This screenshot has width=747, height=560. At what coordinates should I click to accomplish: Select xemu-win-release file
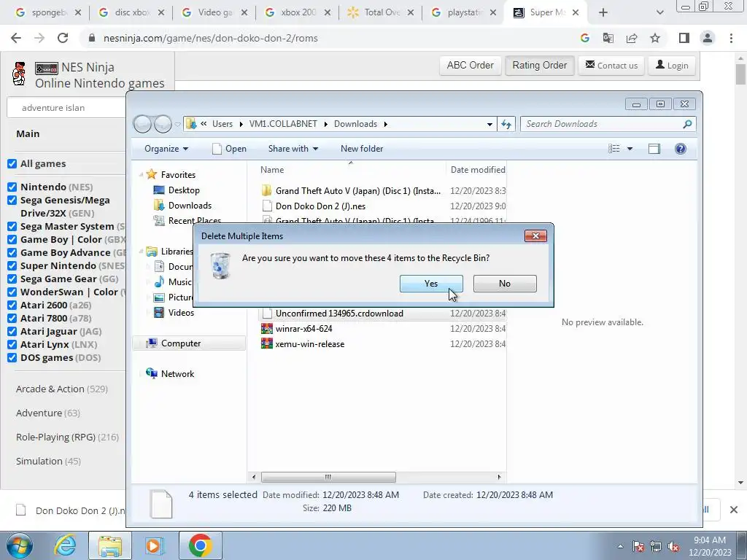pos(303,344)
